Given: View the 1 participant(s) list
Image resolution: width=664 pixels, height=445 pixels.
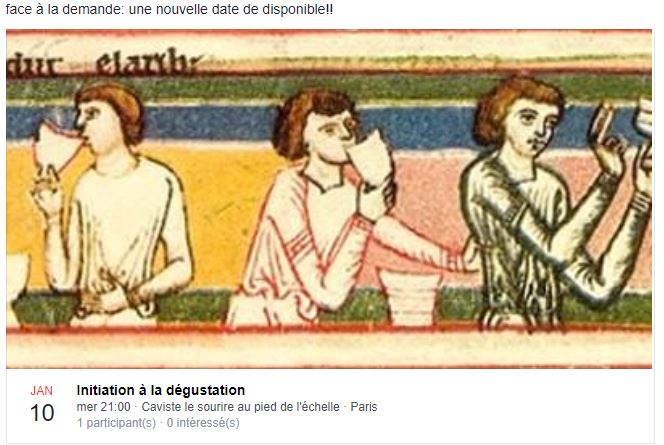Looking at the screenshot, I should (x=116, y=423).
